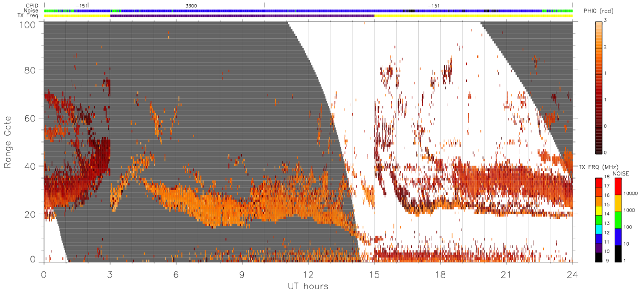Click the "100" tick on the Range Gate axis
Viewport: 644px width, 297px height.
pyautogui.click(x=28, y=24)
